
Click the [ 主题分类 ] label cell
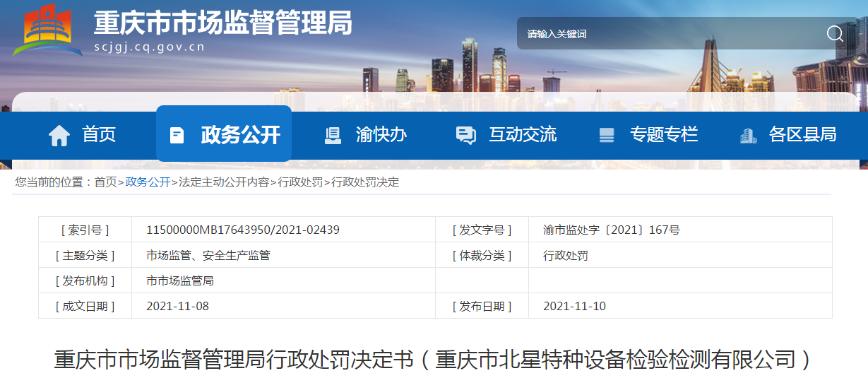point(85,255)
